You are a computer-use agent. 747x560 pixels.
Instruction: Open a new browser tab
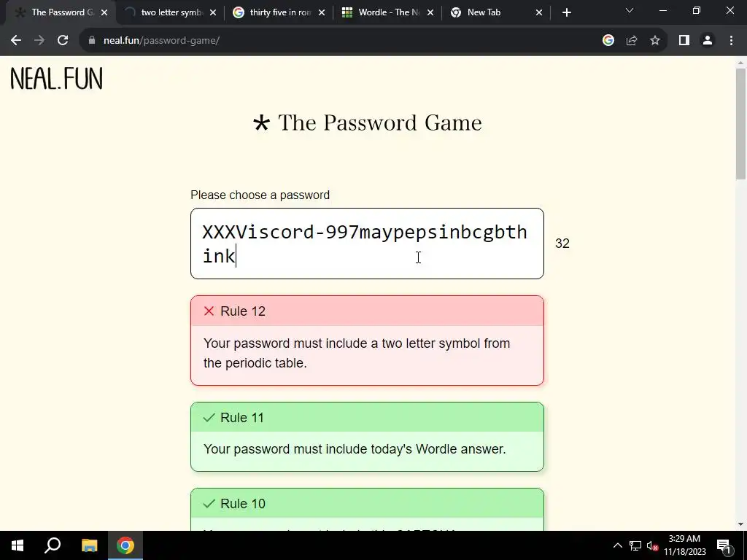click(x=566, y=12)
